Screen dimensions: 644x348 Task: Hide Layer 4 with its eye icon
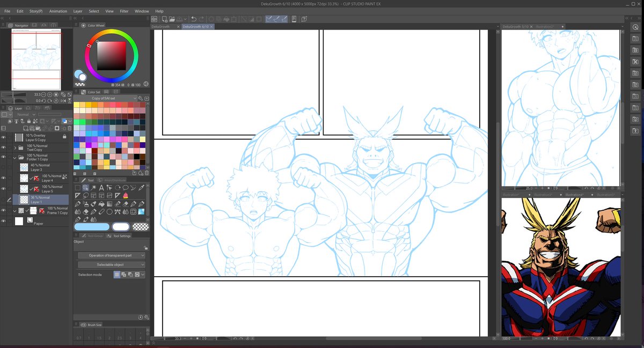[x=4, y=178]
